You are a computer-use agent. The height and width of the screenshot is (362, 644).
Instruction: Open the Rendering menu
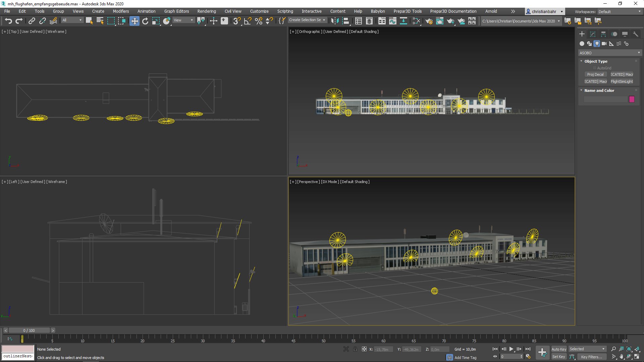pos(206,11)
